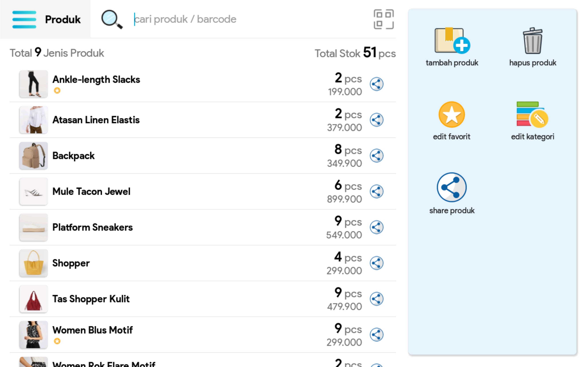Viewport: 588px width, 367px height.
Task: Open the barcode scanner icon
Action: tap(383, 19)
